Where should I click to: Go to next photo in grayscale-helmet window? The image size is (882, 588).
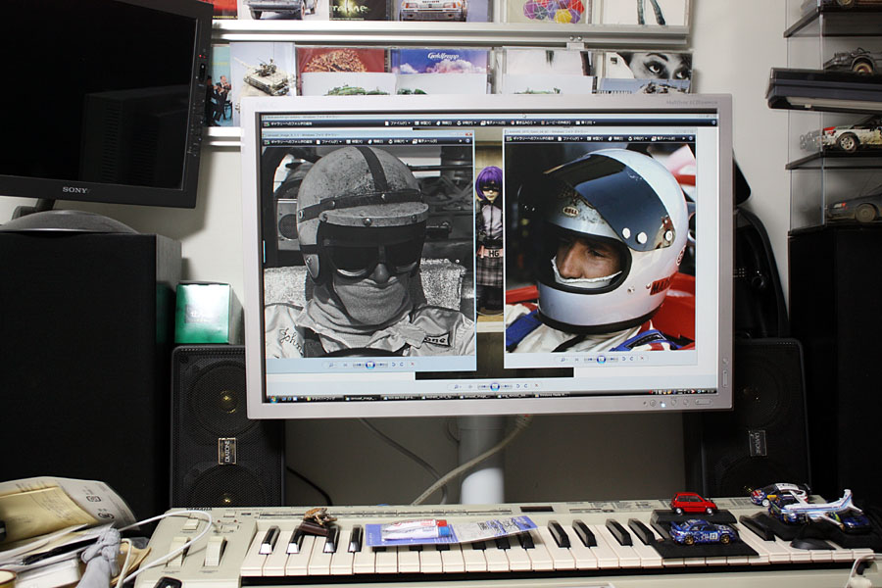(x=382, y=365)
